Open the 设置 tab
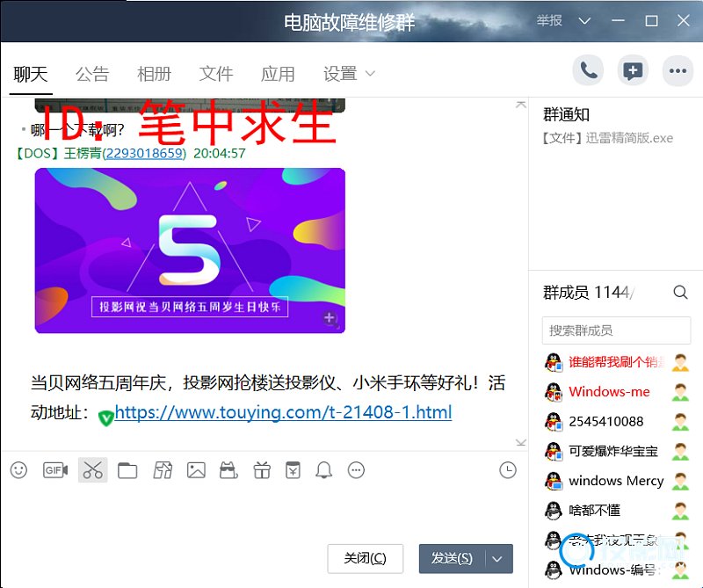The image size is (703, 588). pyautogui.click(x=340, y=74)
